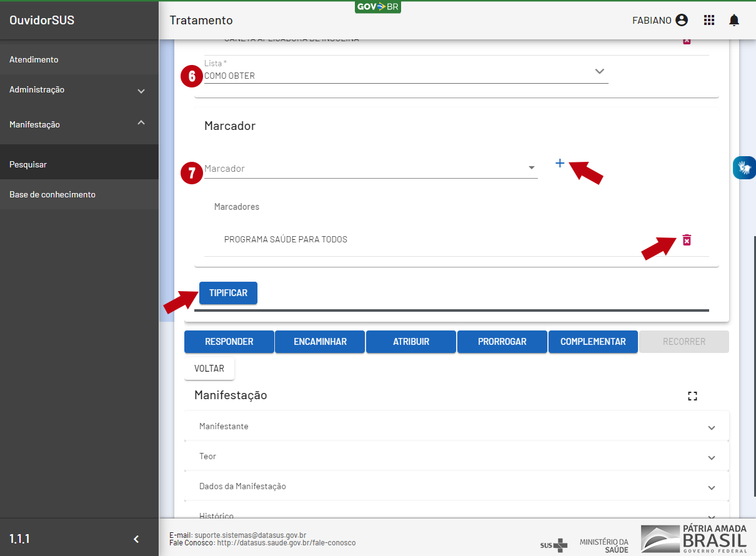The image size is (756, 556).
Task: Delete the PROGRAMA SAÚDE PARA TODOS marker
Action: 687,240
